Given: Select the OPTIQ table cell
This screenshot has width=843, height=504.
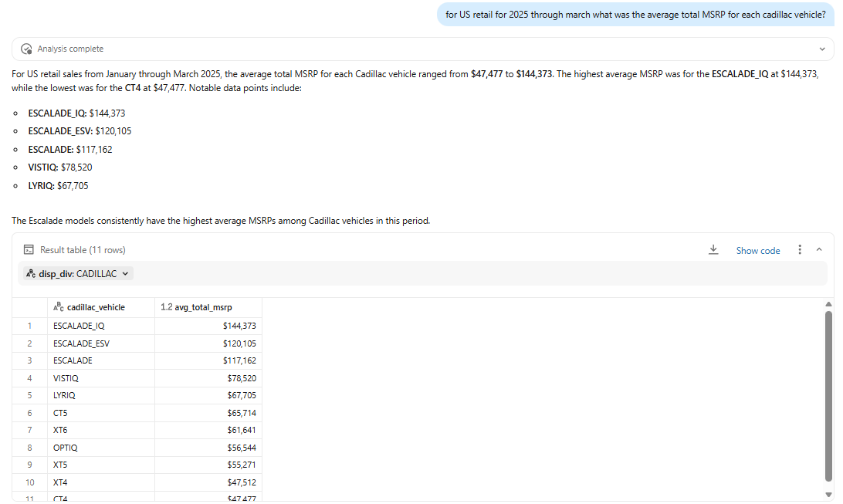Looking at the screenshot, I should tap(101, 448).
